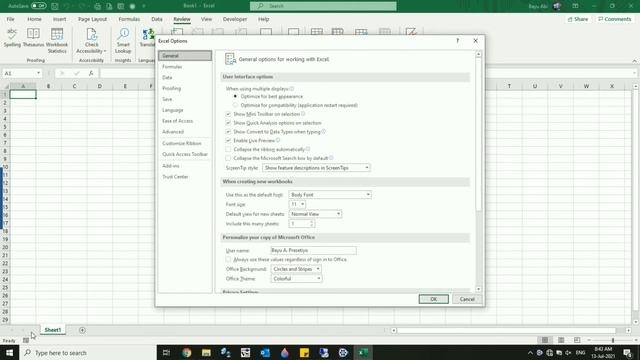
Task: Open the Font size dropdown
Action: click(297, 204)
